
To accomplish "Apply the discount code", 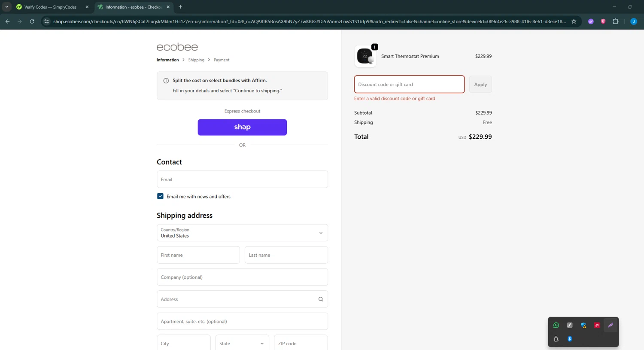I will (480, 84).
